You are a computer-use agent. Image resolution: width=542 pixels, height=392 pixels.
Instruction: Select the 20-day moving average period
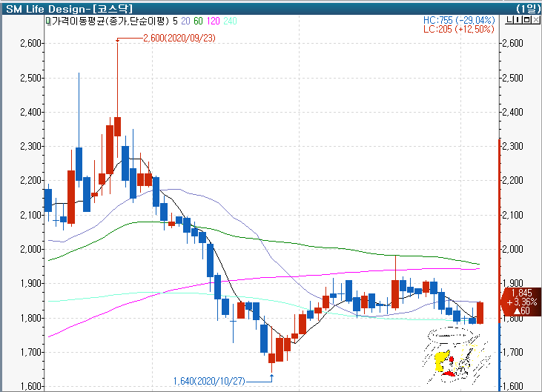tap(184, 21)
